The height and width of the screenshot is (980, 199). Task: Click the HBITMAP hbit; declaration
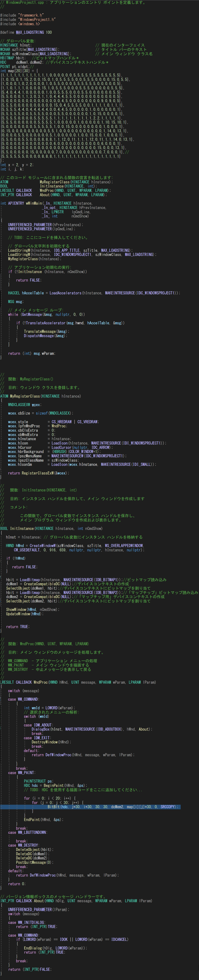(13, 58)
